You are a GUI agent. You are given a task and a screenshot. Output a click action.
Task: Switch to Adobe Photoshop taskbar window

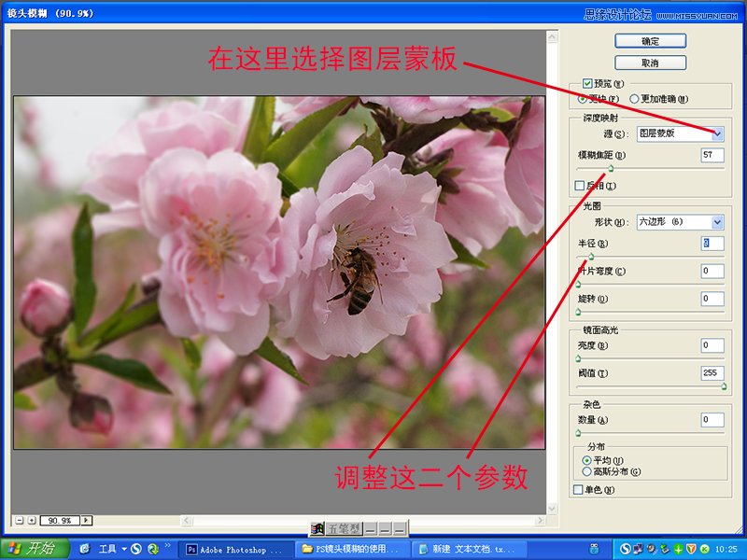(x=235, y=550)
